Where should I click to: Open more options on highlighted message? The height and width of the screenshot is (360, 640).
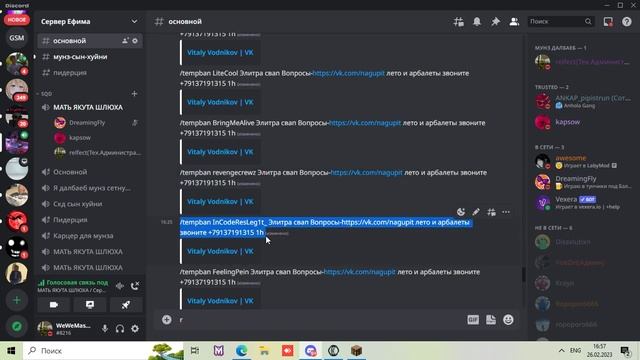point(506,212)
